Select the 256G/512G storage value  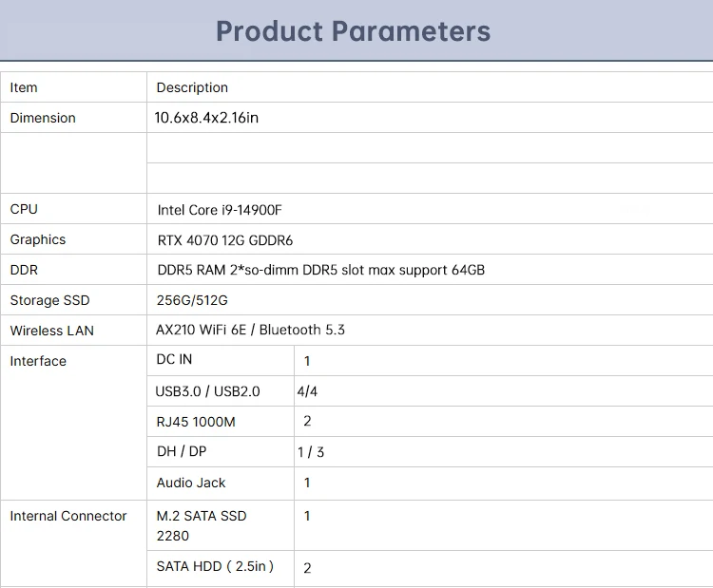tap(192, 300)
